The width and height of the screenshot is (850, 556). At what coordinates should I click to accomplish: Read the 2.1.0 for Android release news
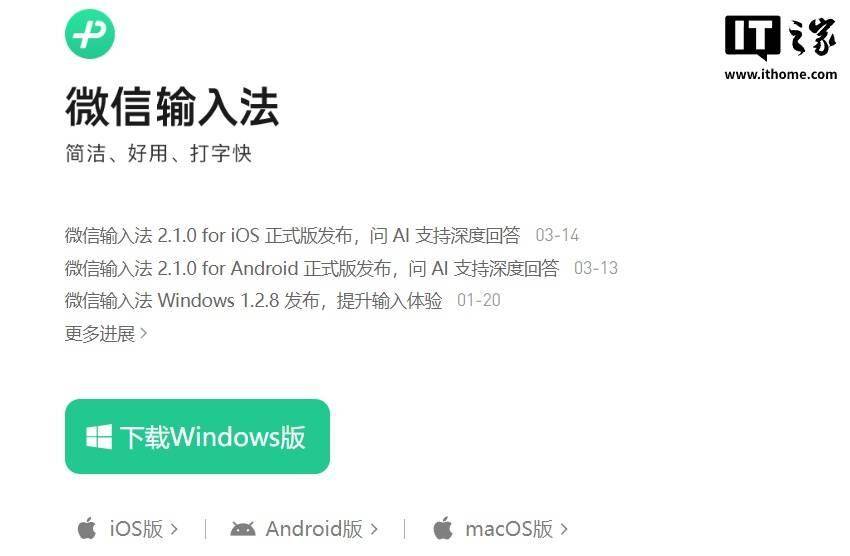pos(312,268)
